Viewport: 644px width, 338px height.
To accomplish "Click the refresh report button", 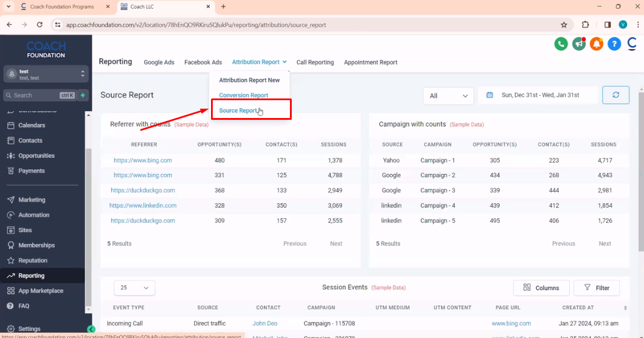I will point(615,95).
